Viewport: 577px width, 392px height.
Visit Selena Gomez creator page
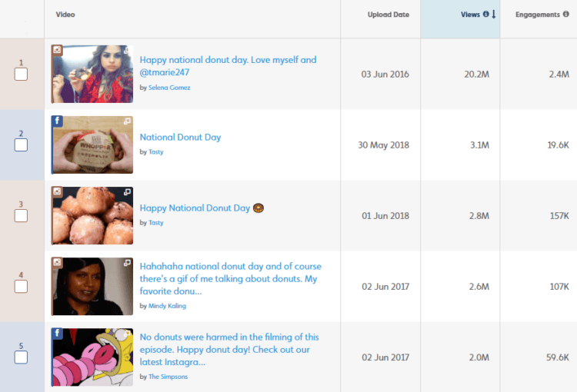[x=169, y=88]
